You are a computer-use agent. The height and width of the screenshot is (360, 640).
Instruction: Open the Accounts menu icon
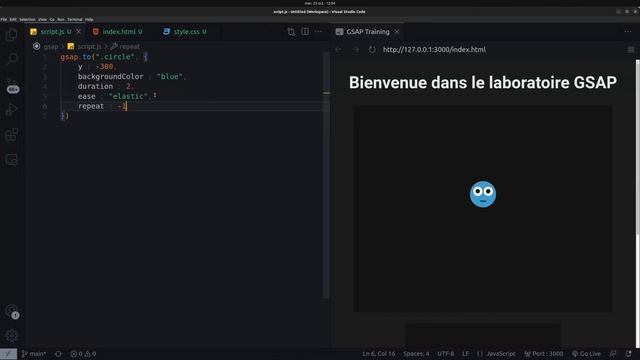tap(12, 311)
